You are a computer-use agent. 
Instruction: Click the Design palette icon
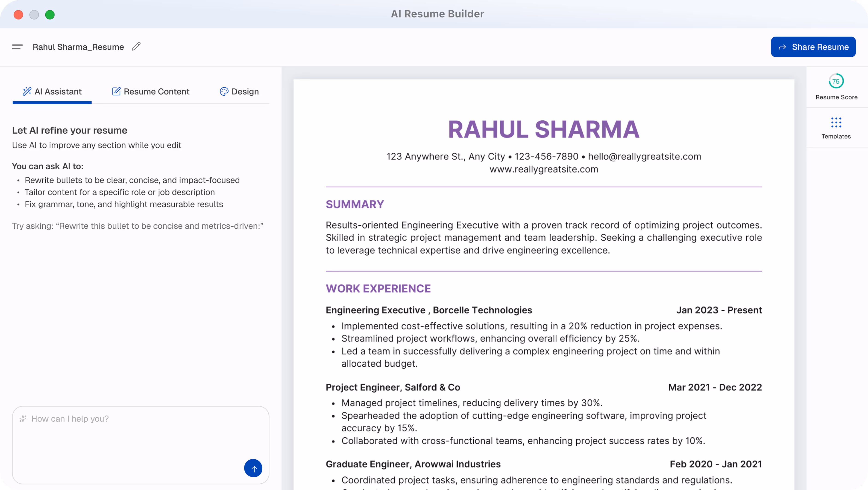224,91
